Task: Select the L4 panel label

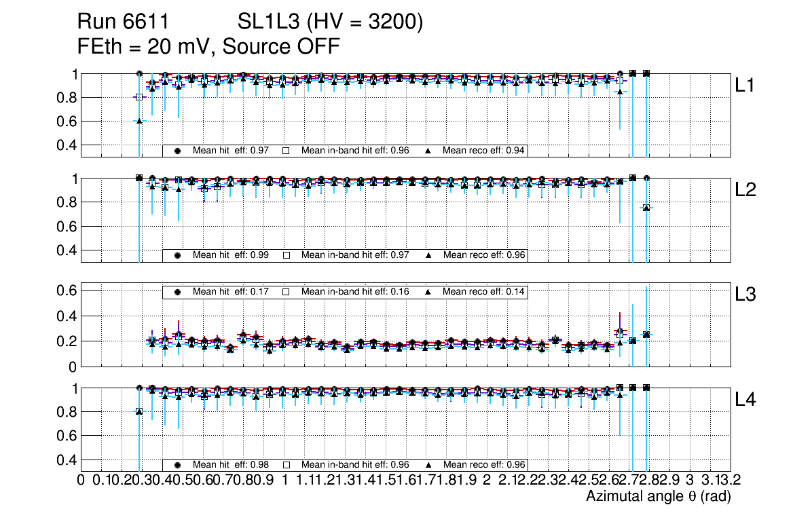Action: tap(747, 400)
